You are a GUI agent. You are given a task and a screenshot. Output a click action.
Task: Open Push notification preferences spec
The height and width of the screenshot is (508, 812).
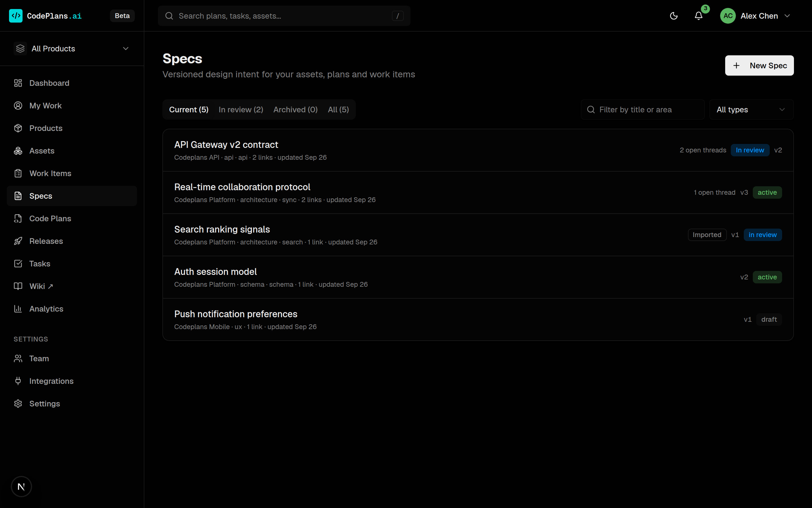click(478, 320)
